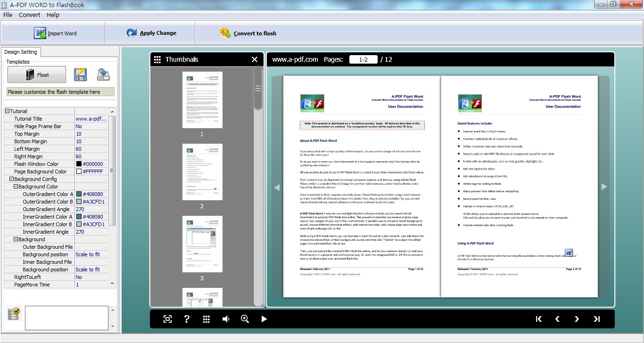Viewport: 644px width, 343px height.
Task: Click the OuterGradient Color B swatch
Action: (79, 202)
